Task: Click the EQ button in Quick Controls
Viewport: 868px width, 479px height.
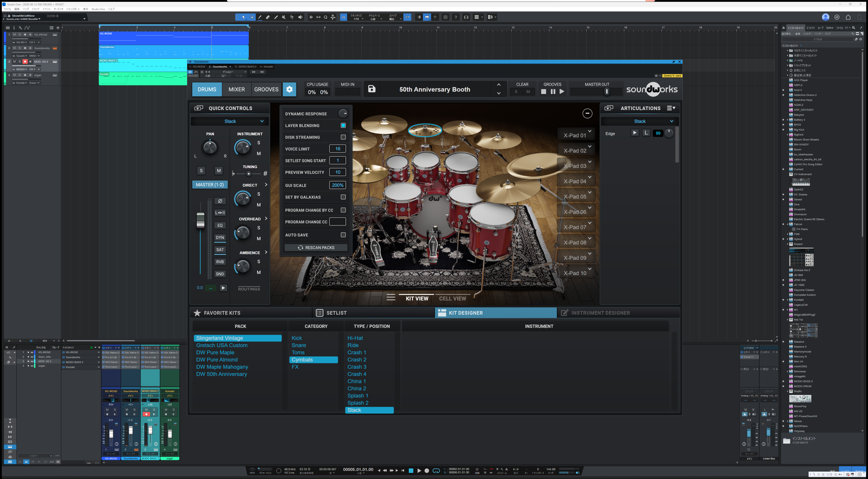Action: [220, 225]
